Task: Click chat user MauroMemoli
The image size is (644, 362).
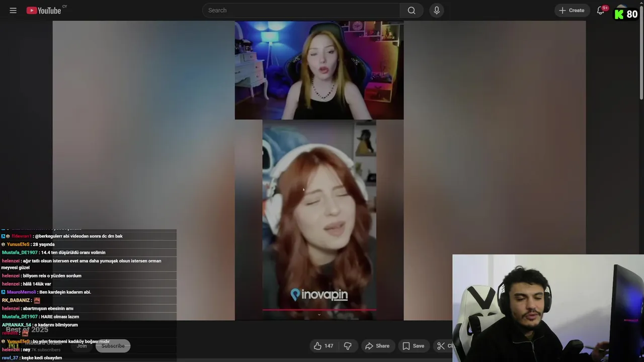Action: coord(22,292)
